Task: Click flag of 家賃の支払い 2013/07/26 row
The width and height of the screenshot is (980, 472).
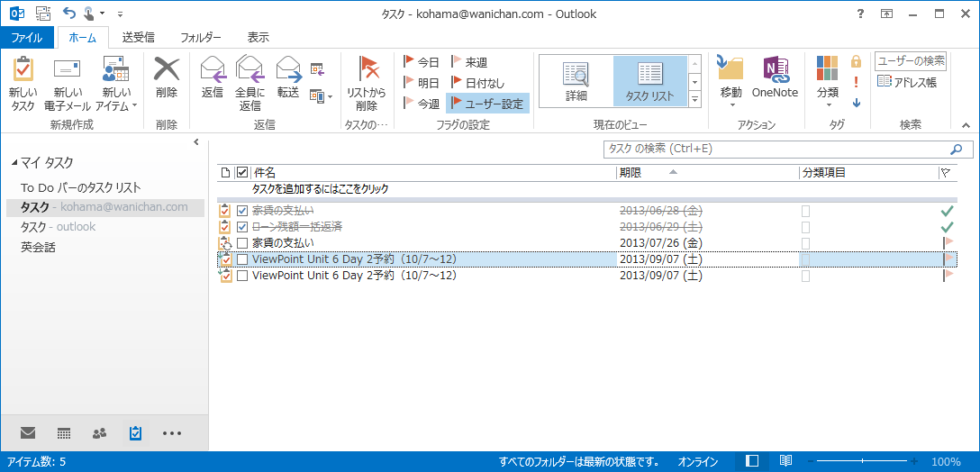Action: coord(948,242)
